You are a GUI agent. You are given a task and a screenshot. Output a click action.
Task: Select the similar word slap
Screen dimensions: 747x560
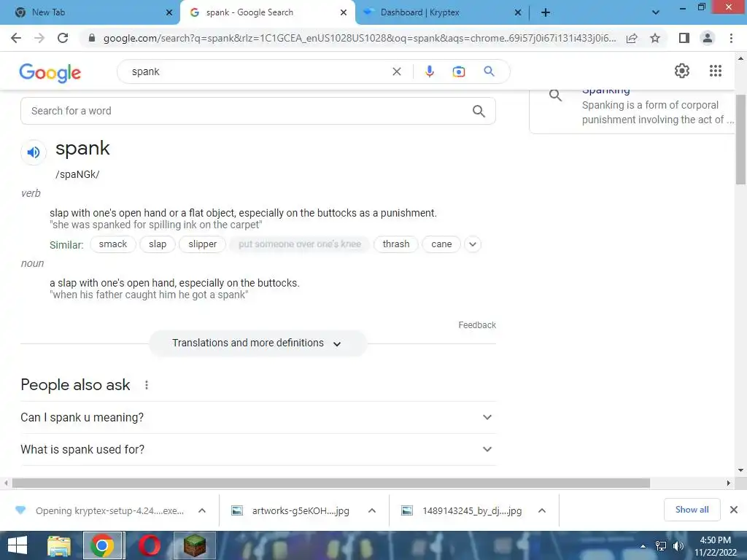pyautogui.click(x=158, y=244)
